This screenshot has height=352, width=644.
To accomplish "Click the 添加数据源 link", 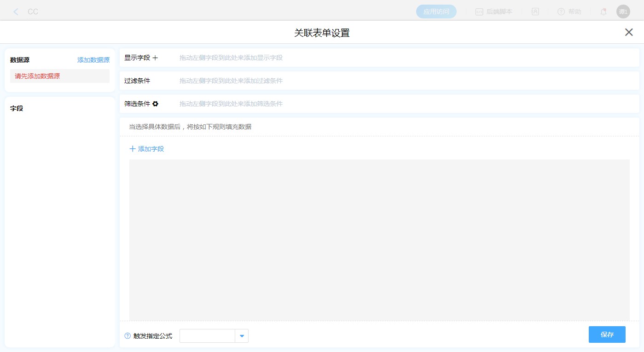I will [93, 60].
